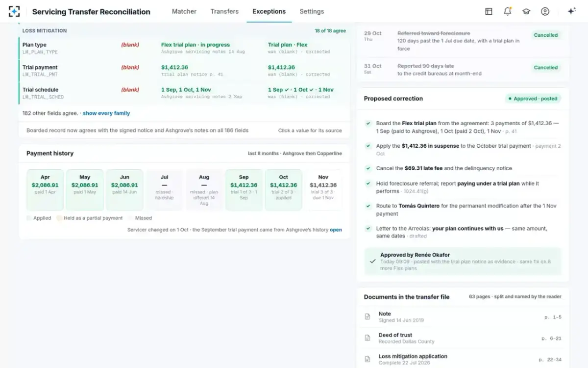Image resolution: width=588 pixels, height=368 pixels.
Task: Click the 18 of 18 agree label
Action: click(330, 31)
